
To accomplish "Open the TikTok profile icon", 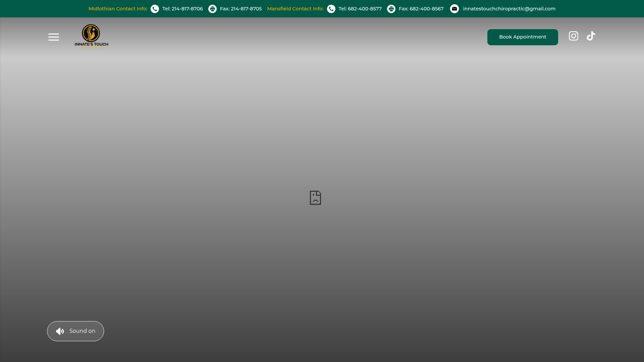I will [591, 36].
